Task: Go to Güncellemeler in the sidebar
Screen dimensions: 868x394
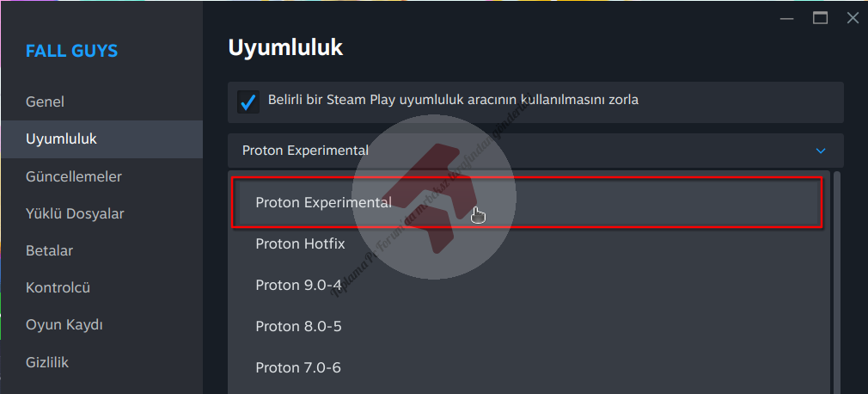Action: pyautogui.click(x=74, y=176)
